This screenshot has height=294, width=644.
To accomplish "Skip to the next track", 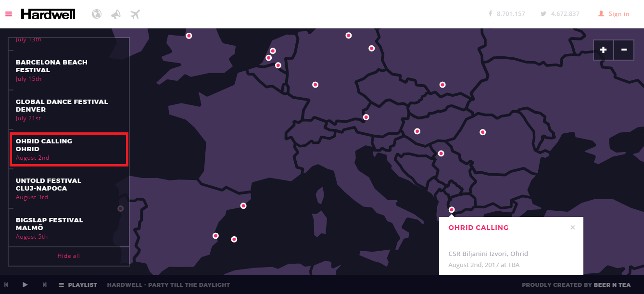I will click(x=44, y=285).
